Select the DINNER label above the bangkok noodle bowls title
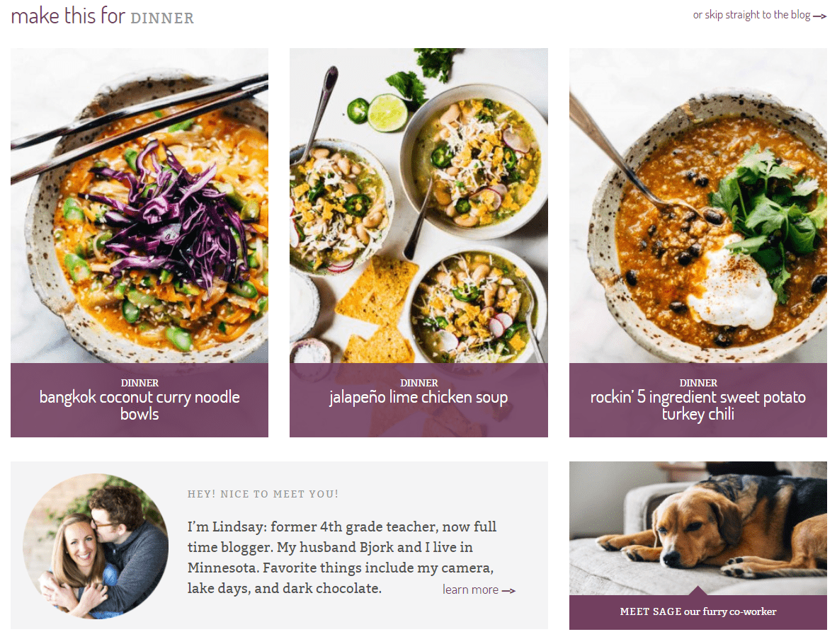The height and width of the screenshot is (644, 837). pyautogui.click(x=139, y=383)
